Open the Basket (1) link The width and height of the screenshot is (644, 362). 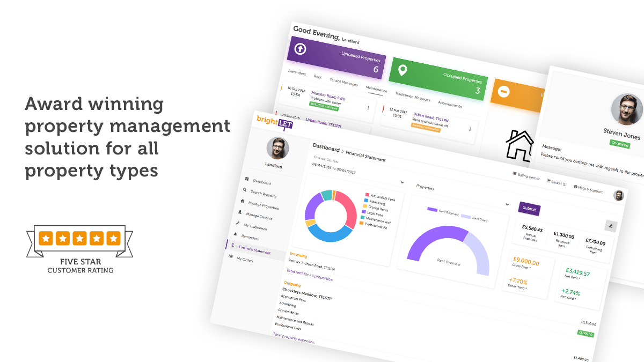click(x=557, y=183)
